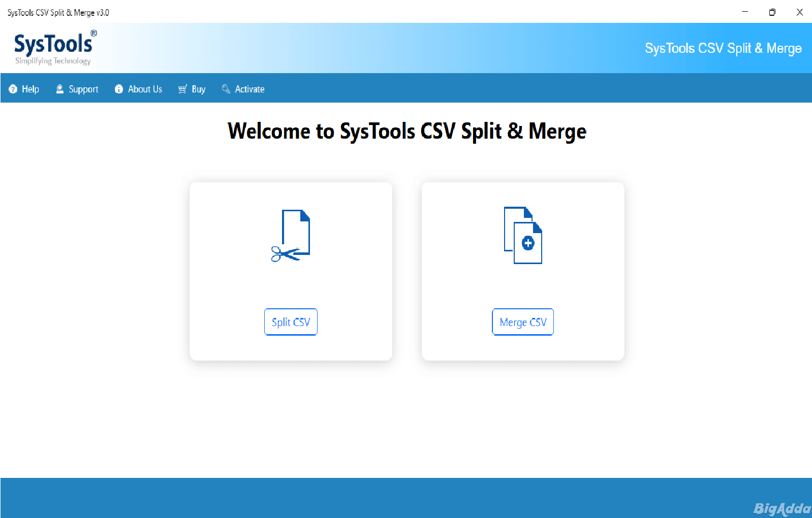The height and width of the screenshot is (518, 812).
Task: Select the Buy menu item
Action: pos(192,89)
